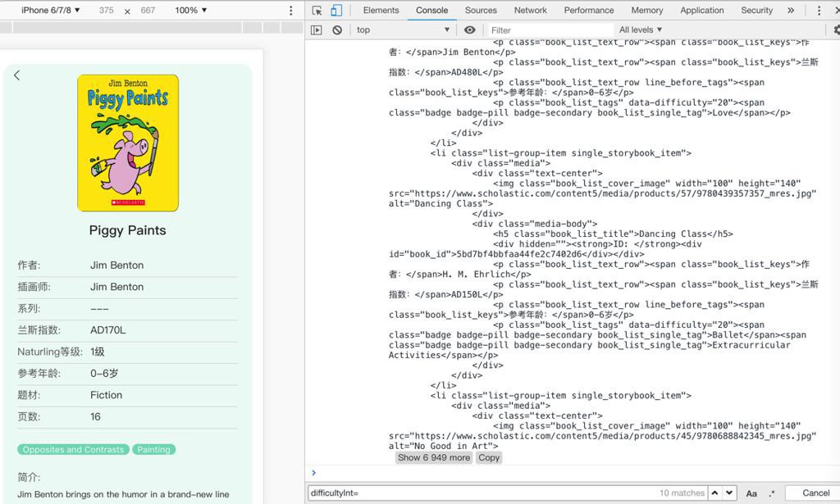Open the 100% zoom dropdown
Screen dimensions: 840x504
click(190, 10)
